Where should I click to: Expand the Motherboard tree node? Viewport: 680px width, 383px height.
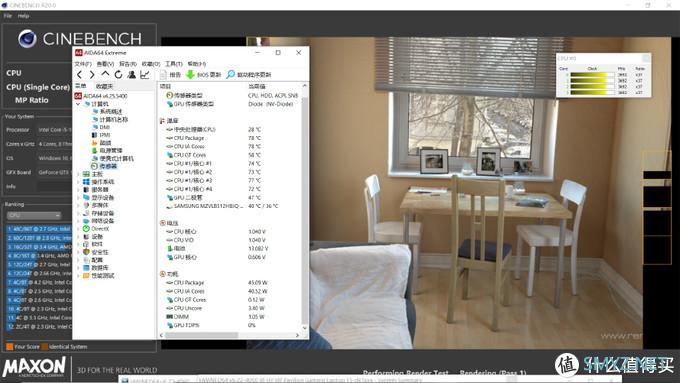78,174
